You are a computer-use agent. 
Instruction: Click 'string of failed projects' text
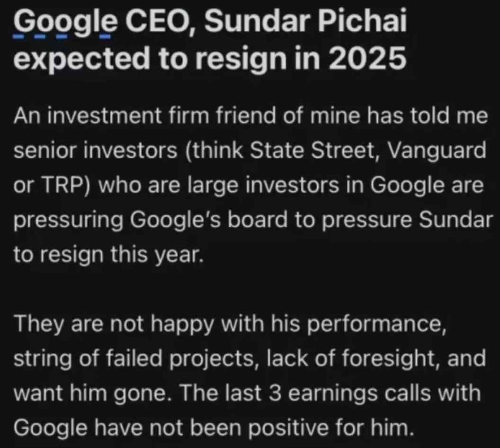tap(134, 358)
